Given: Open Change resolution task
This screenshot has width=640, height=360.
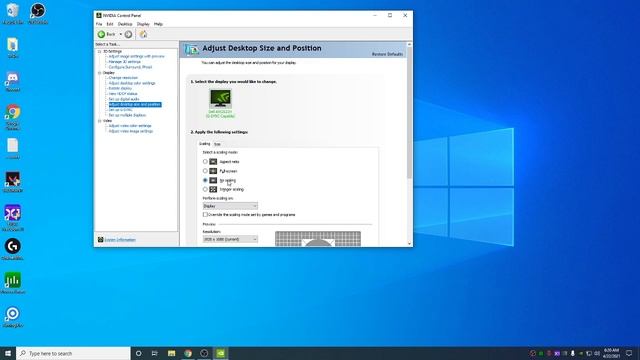Looking at the screenshot, I should [123, 78].
